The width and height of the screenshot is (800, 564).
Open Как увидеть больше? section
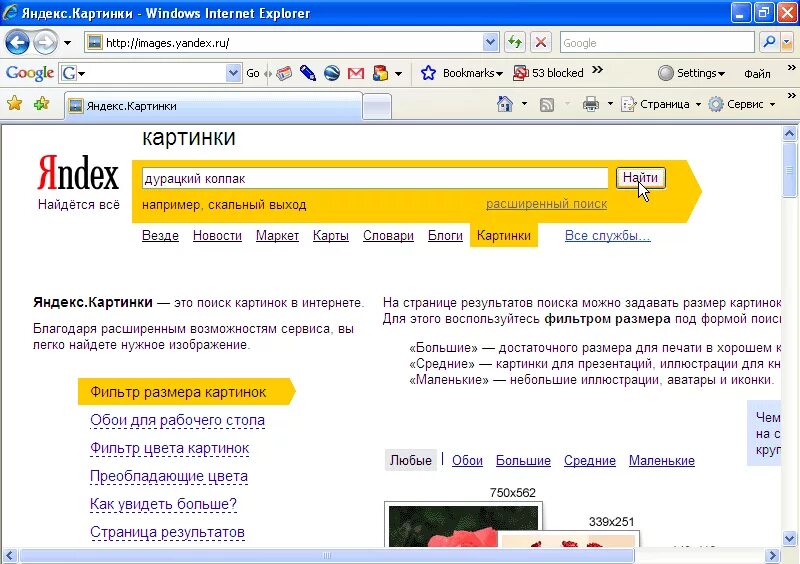[x=163, y=504]
